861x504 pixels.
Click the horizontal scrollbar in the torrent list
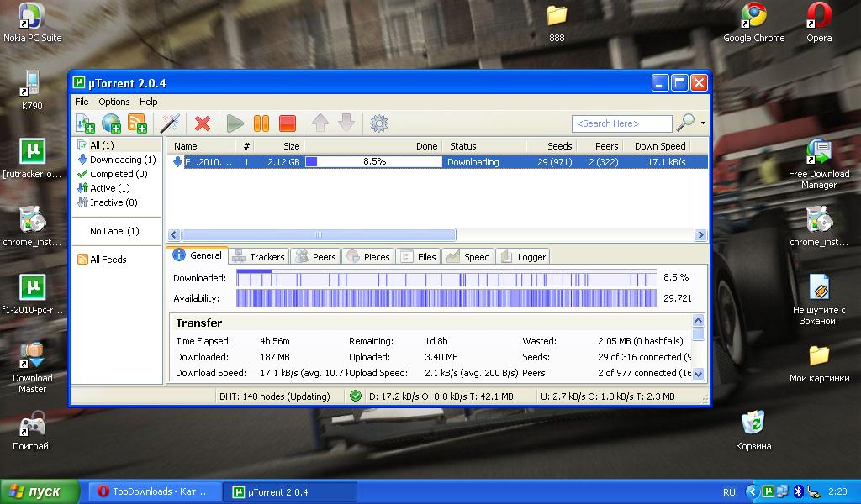click(320, 235)
